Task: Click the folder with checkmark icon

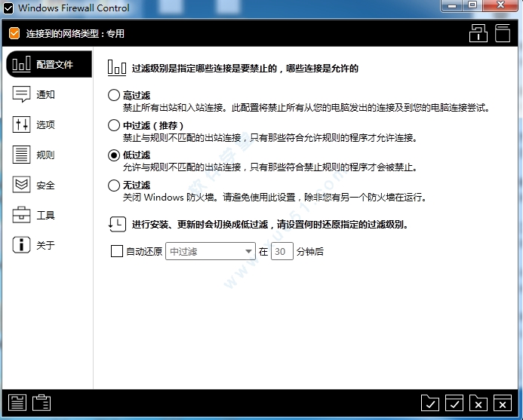Action: pos(430,403)
